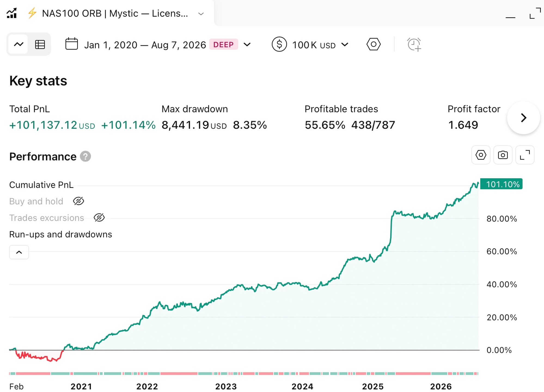Click the Total PnL +101,137.12 USD value

(x=52, y=125)
